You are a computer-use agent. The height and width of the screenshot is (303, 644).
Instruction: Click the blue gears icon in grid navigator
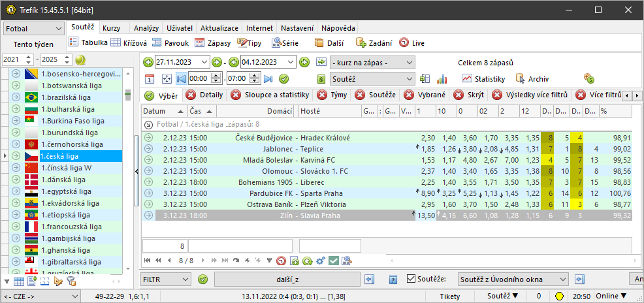(x=320, y=261)
